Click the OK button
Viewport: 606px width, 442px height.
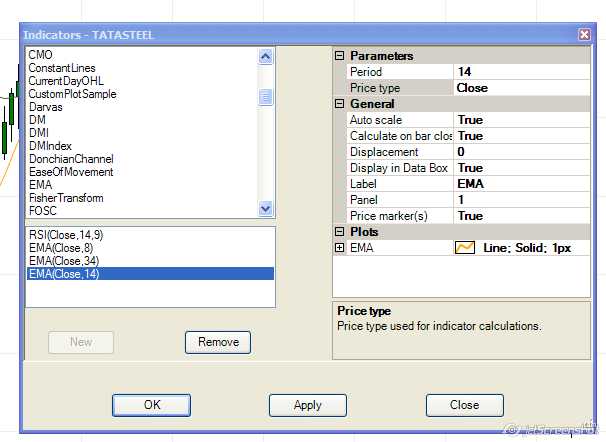tap(152, 405)
